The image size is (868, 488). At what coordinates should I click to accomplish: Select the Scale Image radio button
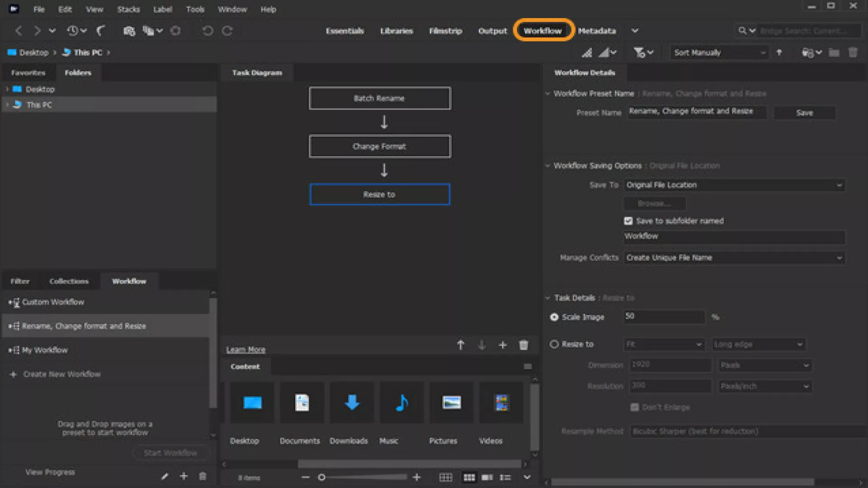coord(554,317)
